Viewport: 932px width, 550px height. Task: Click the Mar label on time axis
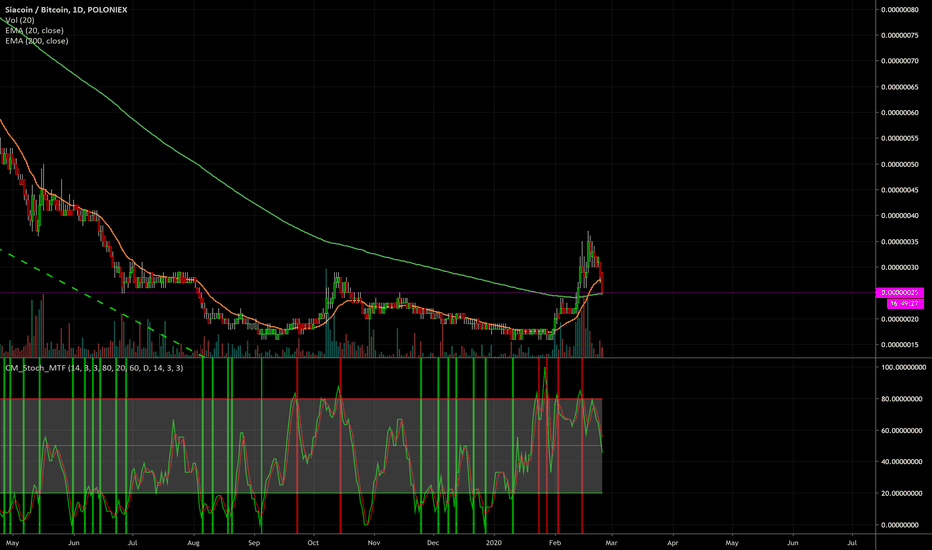coord(611,543)
